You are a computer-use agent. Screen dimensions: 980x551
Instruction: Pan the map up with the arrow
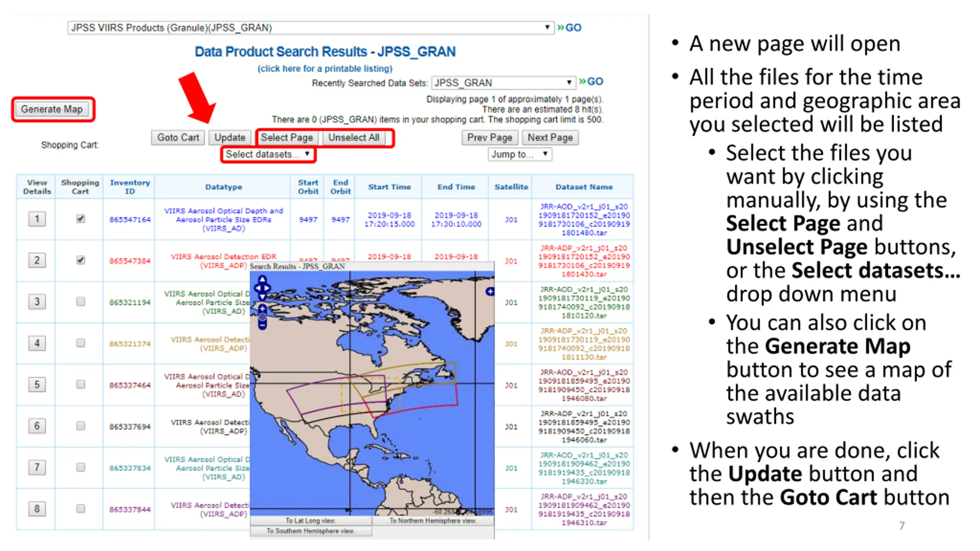pyautogui.click(x=262, y=280)
